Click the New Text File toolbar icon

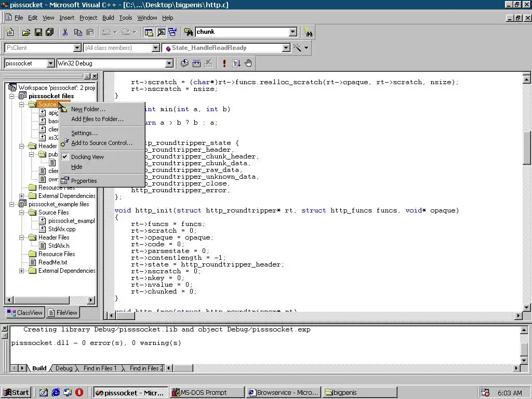(x=10, y=32)
